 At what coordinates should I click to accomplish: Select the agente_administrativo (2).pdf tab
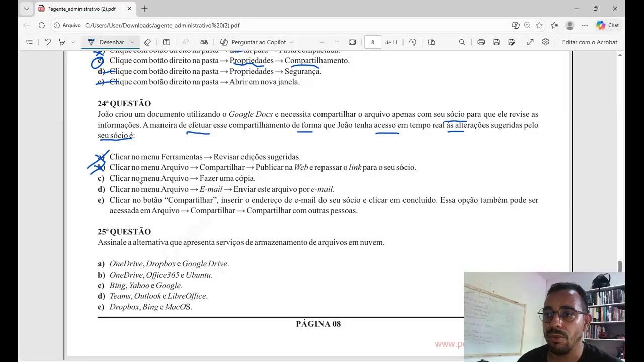85,9
